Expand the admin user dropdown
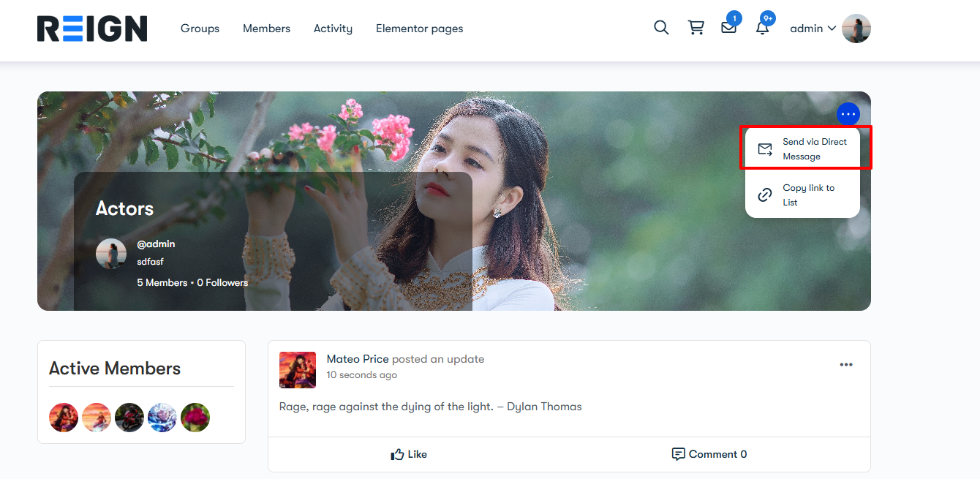Image resolution: width=980 pixels, height=479 pixels. [813, 29]
